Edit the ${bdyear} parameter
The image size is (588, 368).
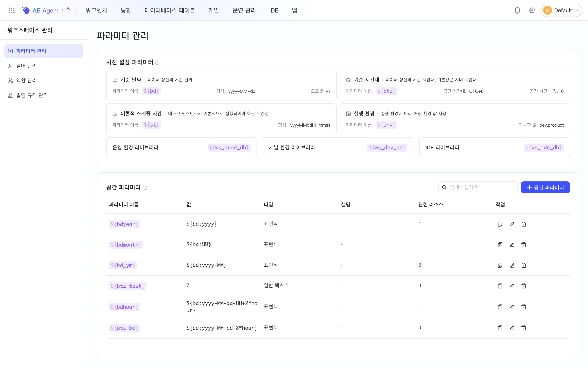coord(512,224)
